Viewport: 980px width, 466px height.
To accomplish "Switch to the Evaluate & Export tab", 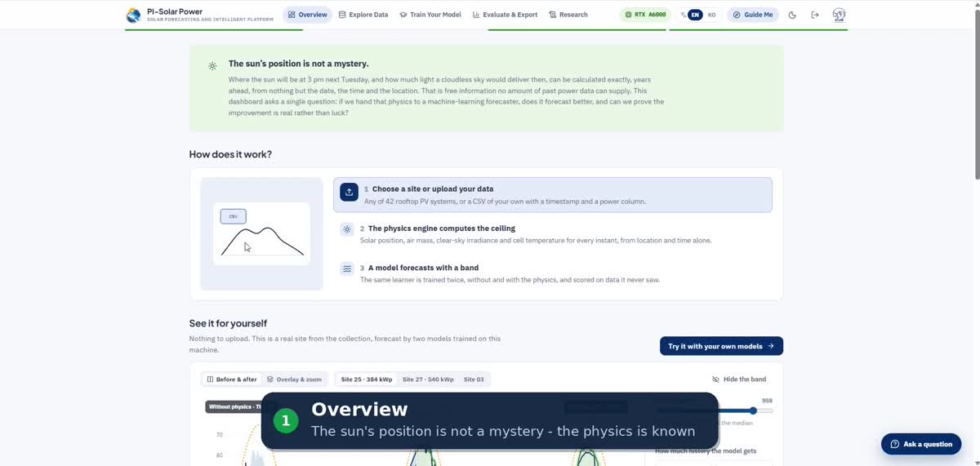I will click(x=505, y=15).
